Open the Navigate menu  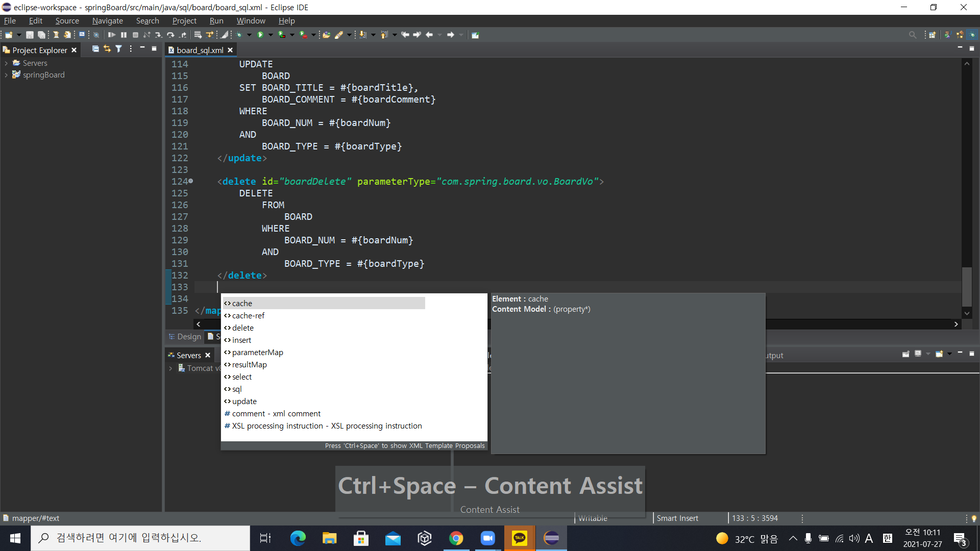coord(107,21)
